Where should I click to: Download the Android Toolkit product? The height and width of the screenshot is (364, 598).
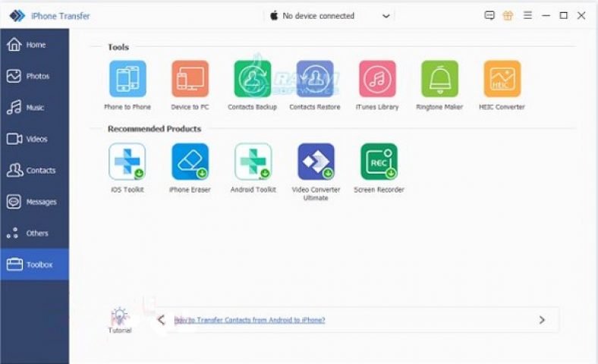point(253,162)
